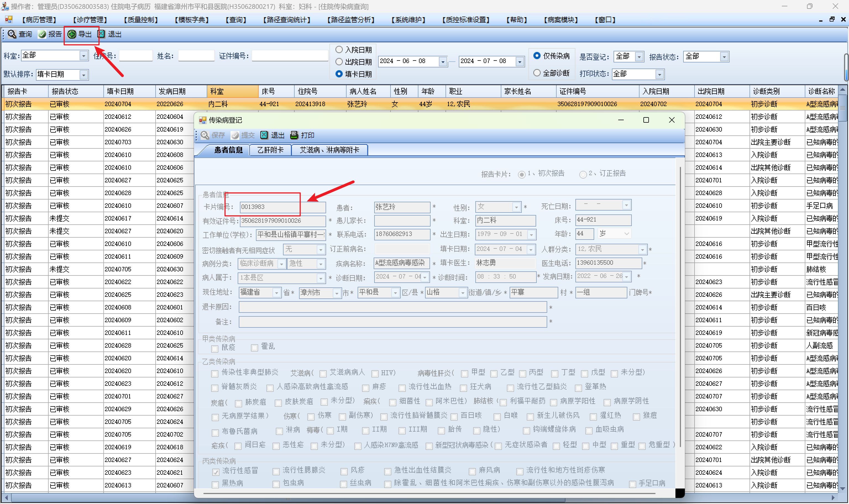Click the 打印 printer icon in dialog
The image size is (849, 504).
point(294,135)
